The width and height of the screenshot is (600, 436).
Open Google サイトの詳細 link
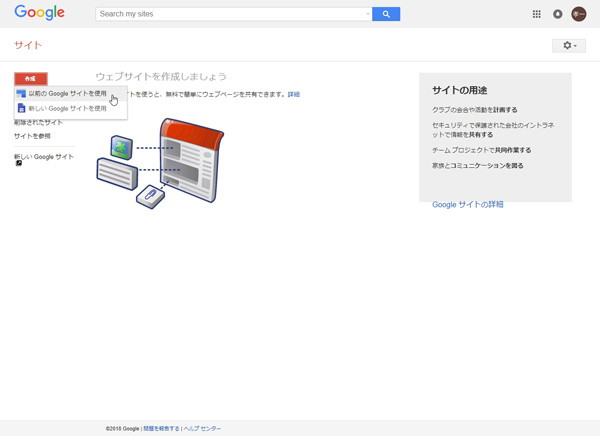468,205
